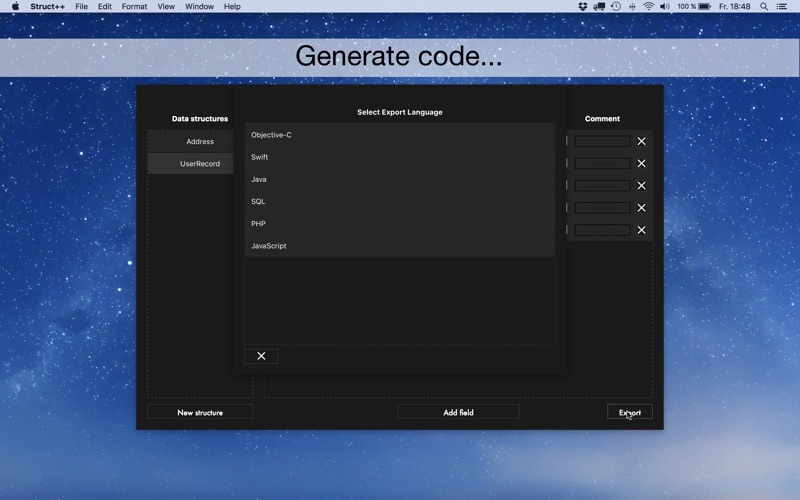Delete the second field row with X
Screen dimensions: 800x500
641,163
